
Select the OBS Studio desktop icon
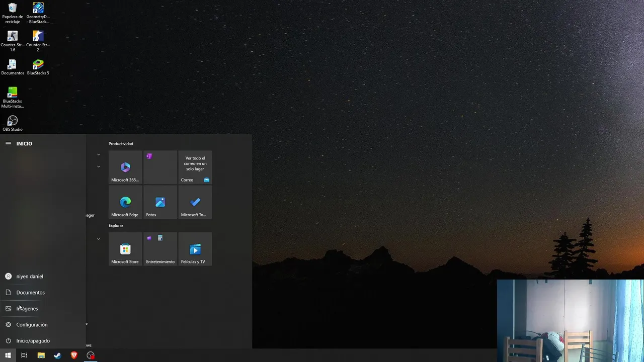click(x=13, y=124)
